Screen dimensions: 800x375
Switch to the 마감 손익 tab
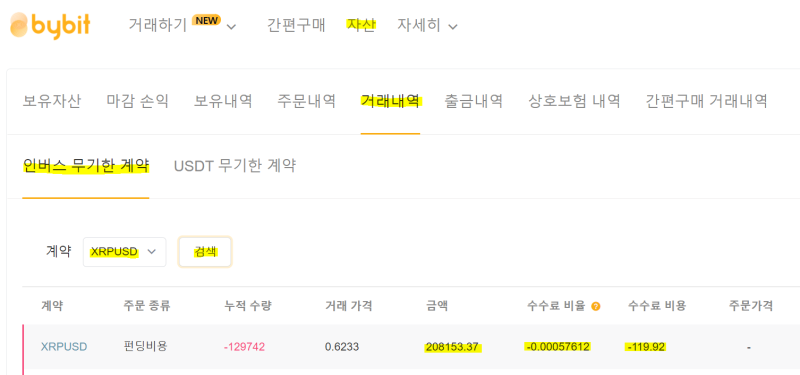[138, 101]
